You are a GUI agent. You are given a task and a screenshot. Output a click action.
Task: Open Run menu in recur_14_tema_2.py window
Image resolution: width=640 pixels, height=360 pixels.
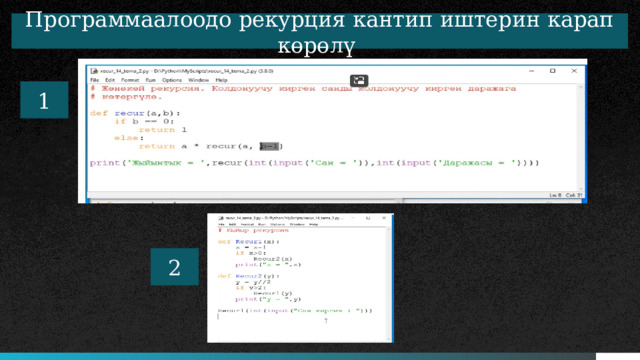(151, 80)
